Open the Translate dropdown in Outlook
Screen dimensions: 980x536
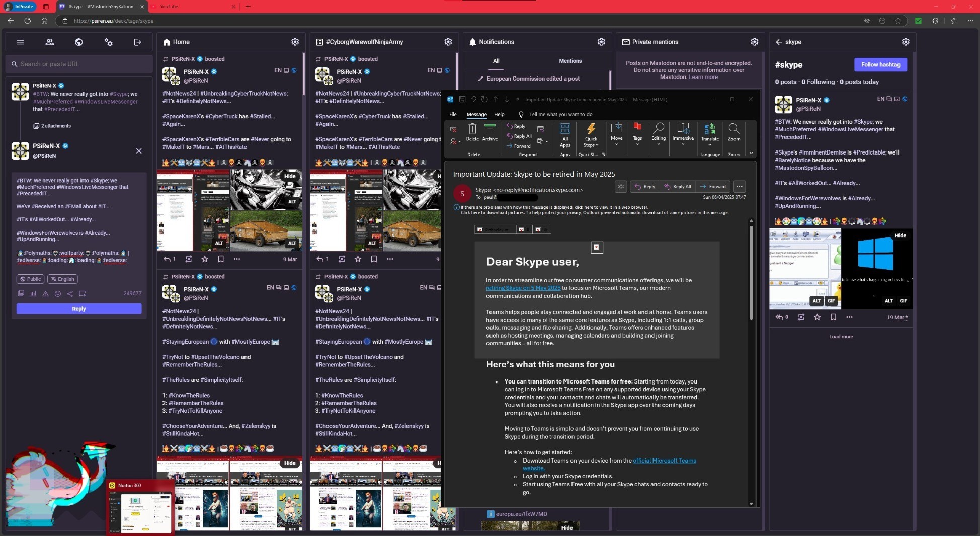[710, 135]
